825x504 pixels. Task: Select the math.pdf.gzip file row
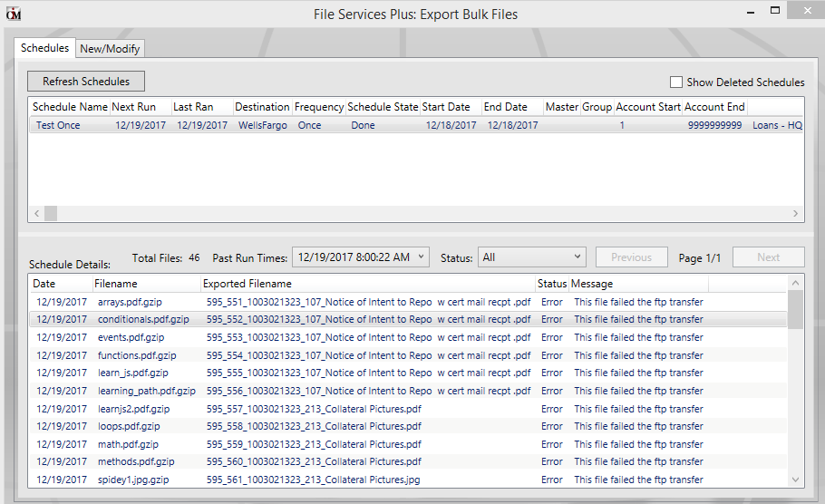pyautogui.click(x=408, y=444)
